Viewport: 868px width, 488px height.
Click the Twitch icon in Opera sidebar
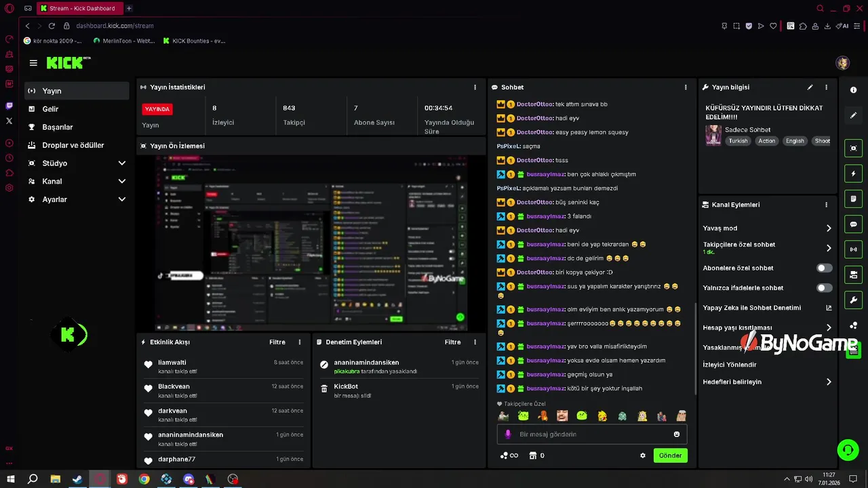pyautogui.click(x=9, y=106)
